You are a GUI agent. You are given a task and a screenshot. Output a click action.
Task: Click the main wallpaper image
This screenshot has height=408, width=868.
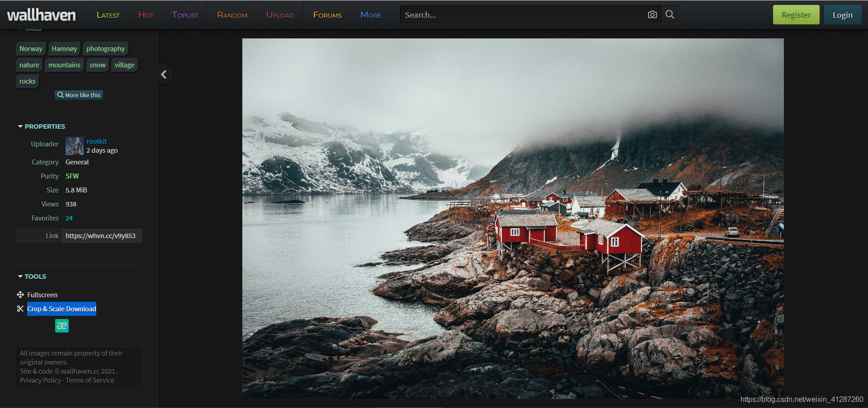513,218
